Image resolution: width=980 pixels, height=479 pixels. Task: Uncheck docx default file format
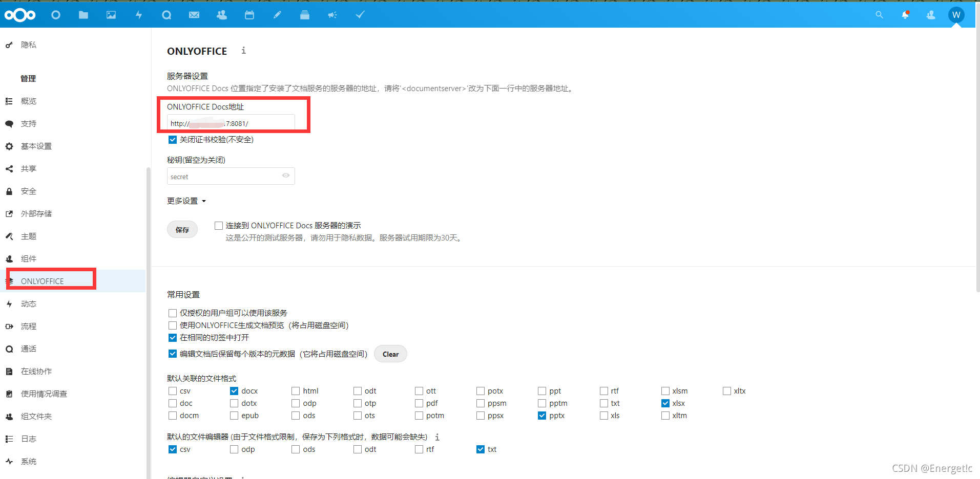coord(234,391)
